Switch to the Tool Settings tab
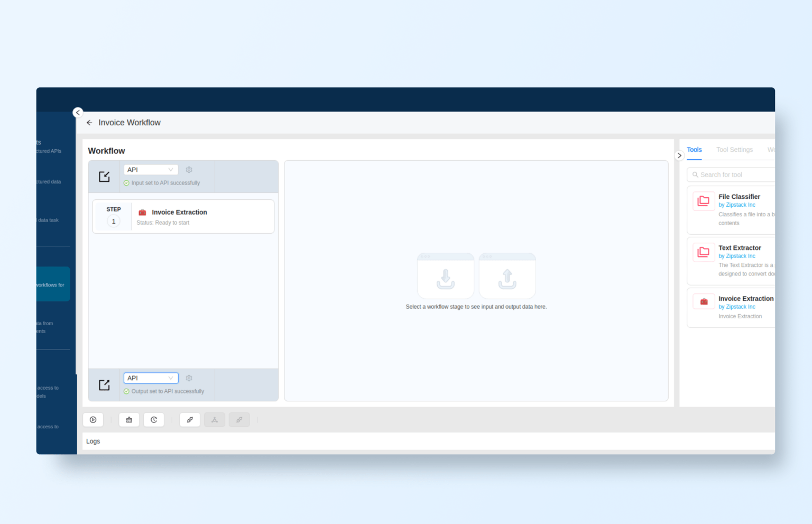Viewport: 812px width, 524px height. [x=734, y=150]
